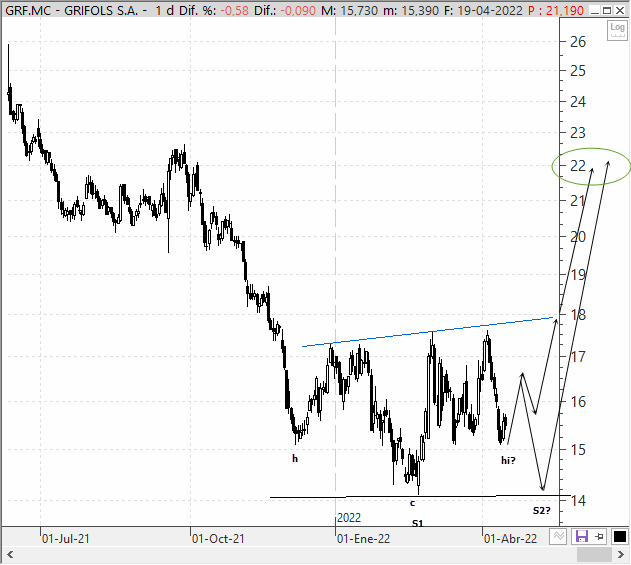This screenshot has width=631, height=565.
Task: Click the Dif. value -0,090
Action: coord(297,10)
